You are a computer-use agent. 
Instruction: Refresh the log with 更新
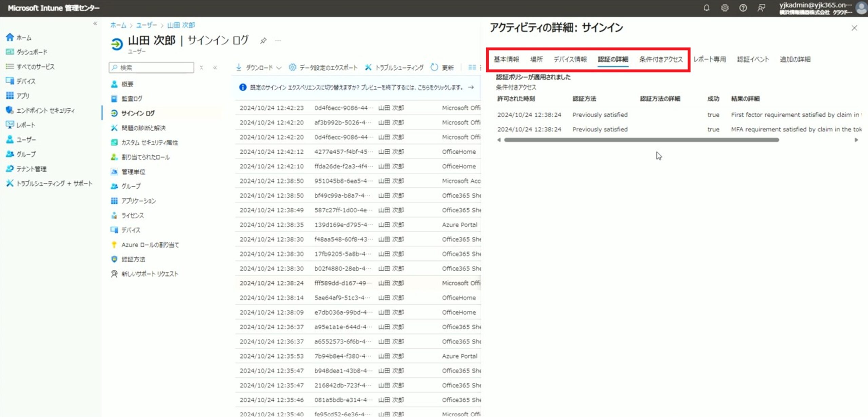point(442,68)
